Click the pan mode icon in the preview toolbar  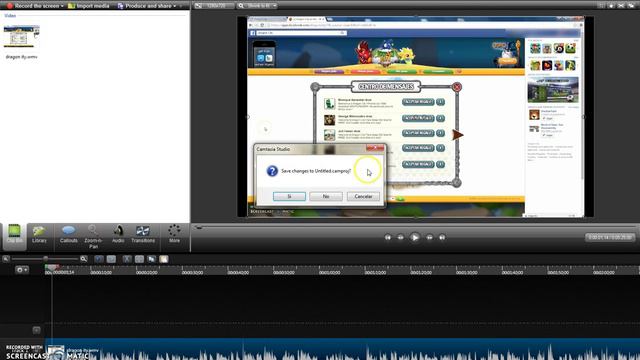click(611, 6)
